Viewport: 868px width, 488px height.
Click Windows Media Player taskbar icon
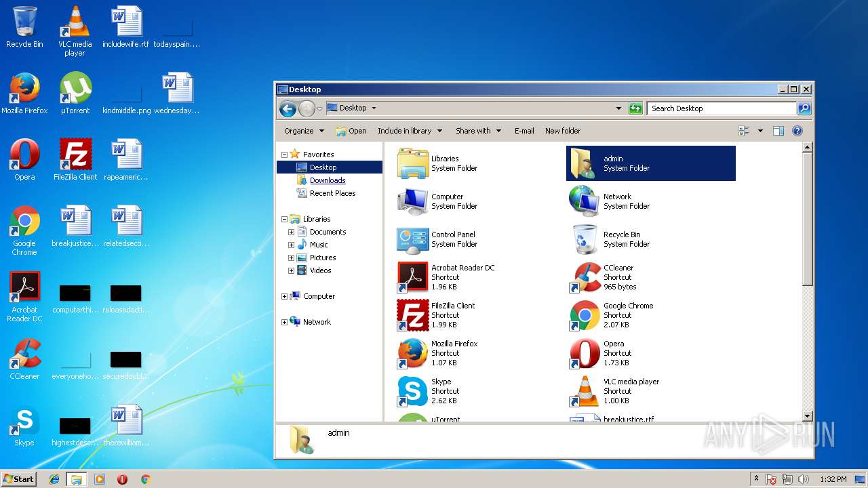tap(100, 479)
